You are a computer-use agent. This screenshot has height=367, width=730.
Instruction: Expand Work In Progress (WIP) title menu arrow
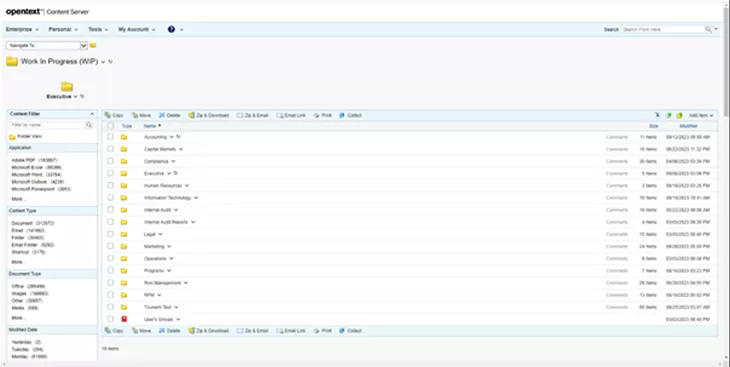tap(103, 62)
